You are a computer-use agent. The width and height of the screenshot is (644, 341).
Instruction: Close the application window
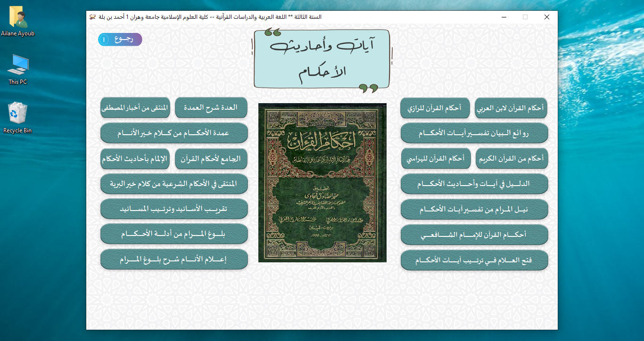pos(547,17)
